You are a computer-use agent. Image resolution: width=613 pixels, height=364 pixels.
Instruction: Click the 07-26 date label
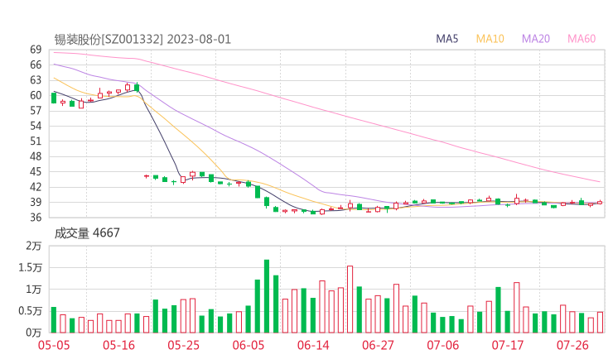pyautogui.click(x=572, y=345)
